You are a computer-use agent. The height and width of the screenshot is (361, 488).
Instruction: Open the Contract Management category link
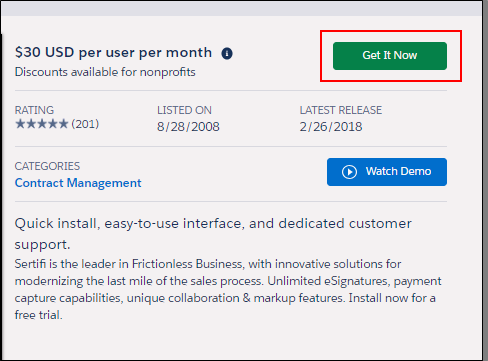point(78,183)
